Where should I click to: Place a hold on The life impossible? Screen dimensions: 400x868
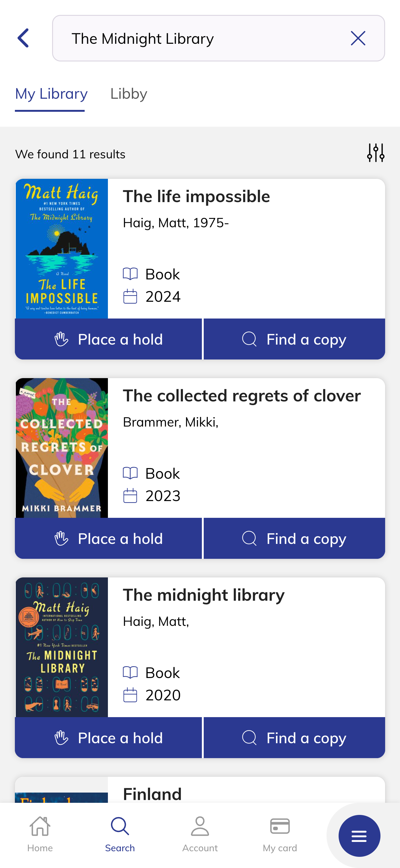click(109, 339)
